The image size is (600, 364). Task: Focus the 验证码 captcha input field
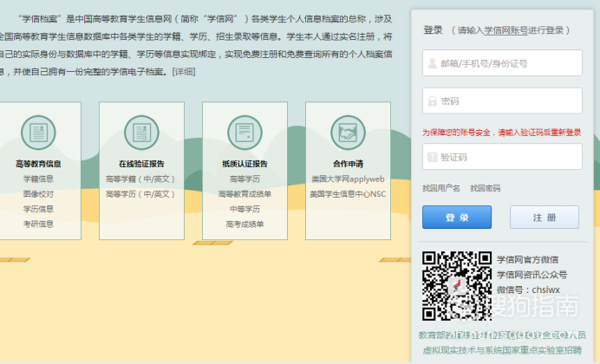tap(502, 157)
